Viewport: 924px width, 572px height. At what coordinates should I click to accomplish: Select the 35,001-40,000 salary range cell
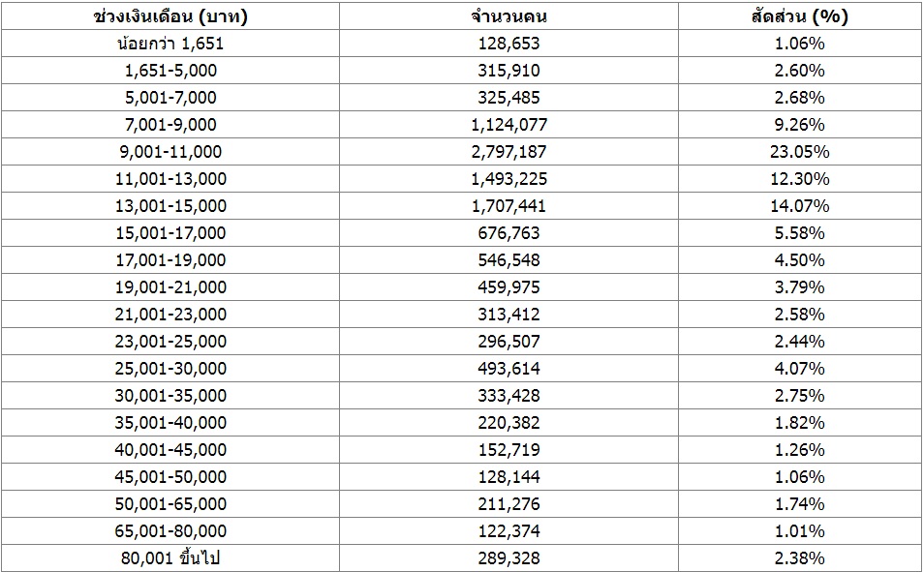point(170,423)
